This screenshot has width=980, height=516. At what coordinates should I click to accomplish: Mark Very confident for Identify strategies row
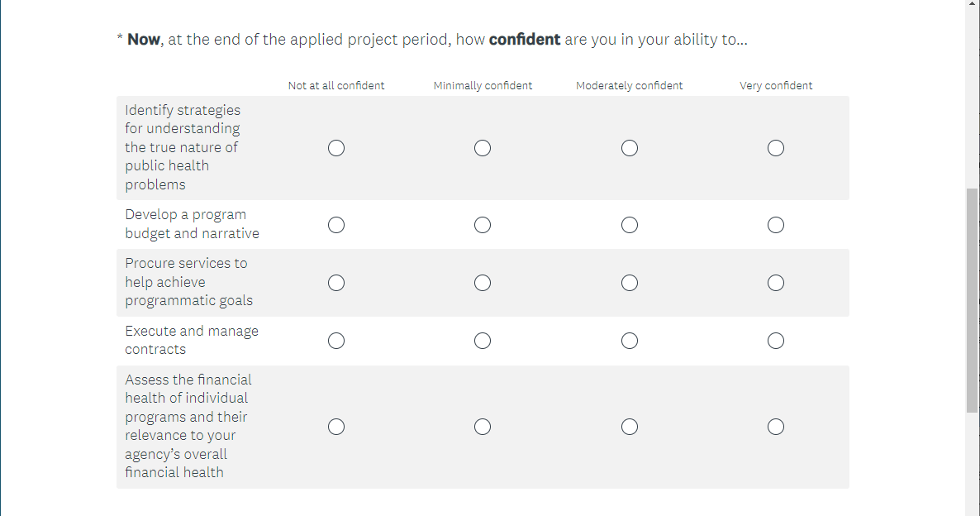[x=775, y=148]
